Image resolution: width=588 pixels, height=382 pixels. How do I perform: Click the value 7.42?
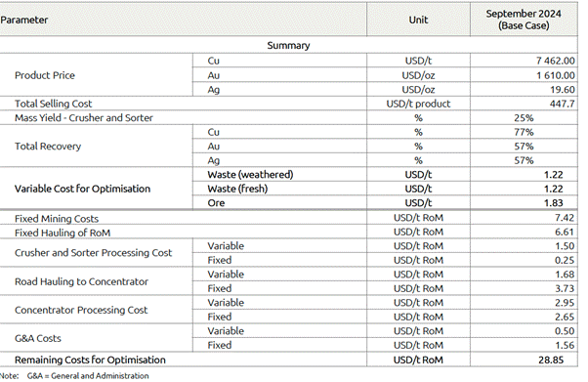click(x=565, y=218)
